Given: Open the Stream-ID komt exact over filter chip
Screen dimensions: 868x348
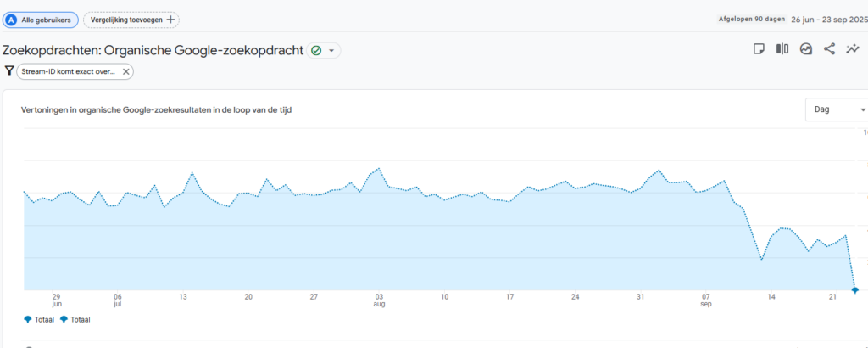Looking at the screenshot, I should point(66,72).
